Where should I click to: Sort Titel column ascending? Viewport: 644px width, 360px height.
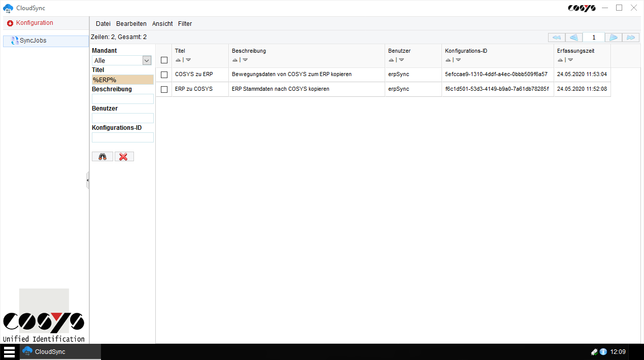pos(178,60)
